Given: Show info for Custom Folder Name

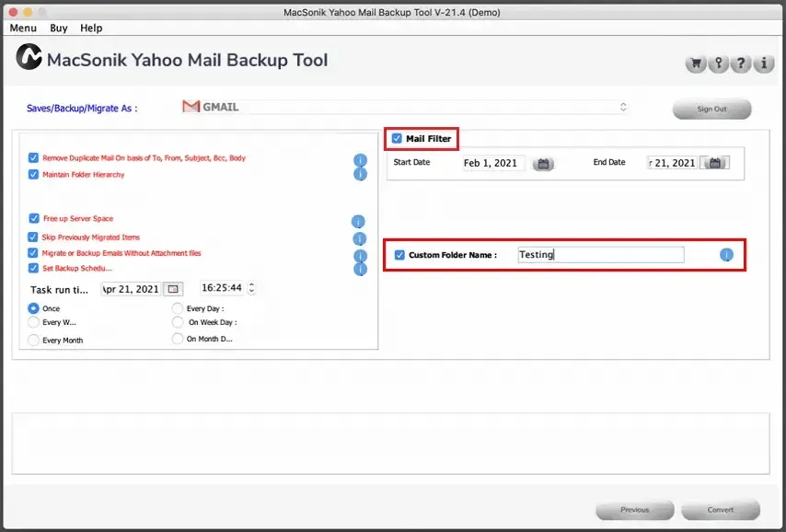Looking at the screenshot, I should [x=726, y=255].
